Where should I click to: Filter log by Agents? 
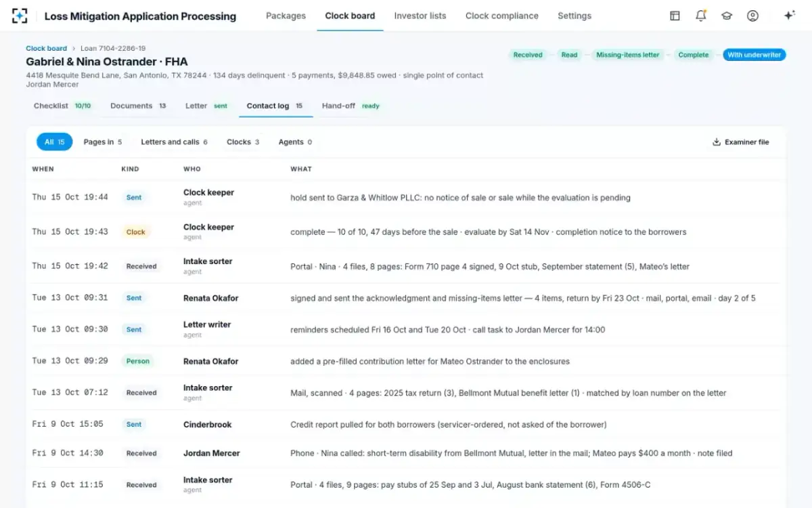[295, 142]
